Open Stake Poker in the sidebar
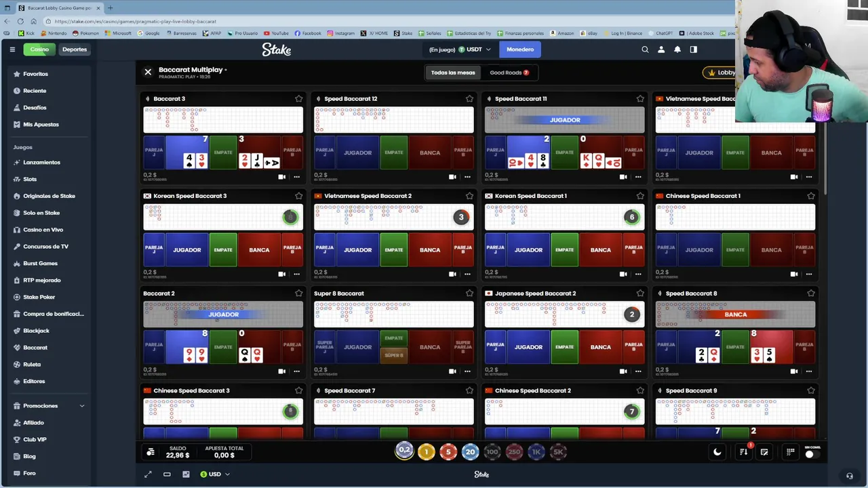This screenshot has width=868, height=488. [39, 298]
